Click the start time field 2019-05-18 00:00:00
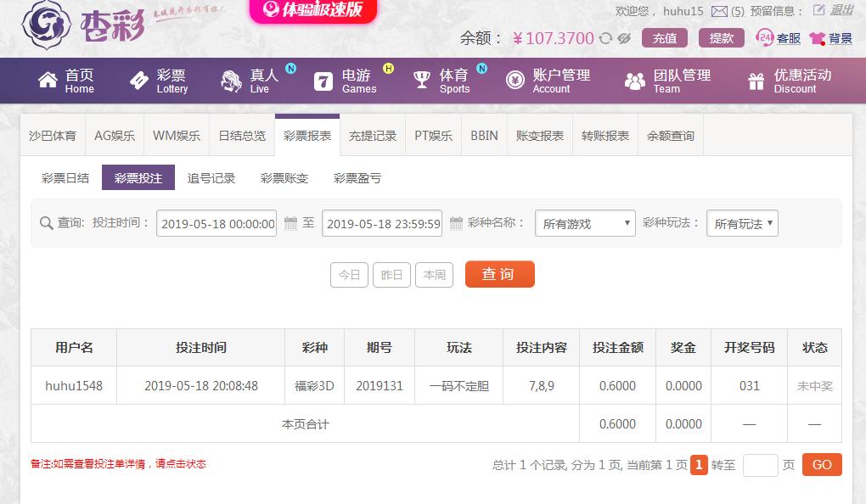866x504 pixels. [216, 223]
